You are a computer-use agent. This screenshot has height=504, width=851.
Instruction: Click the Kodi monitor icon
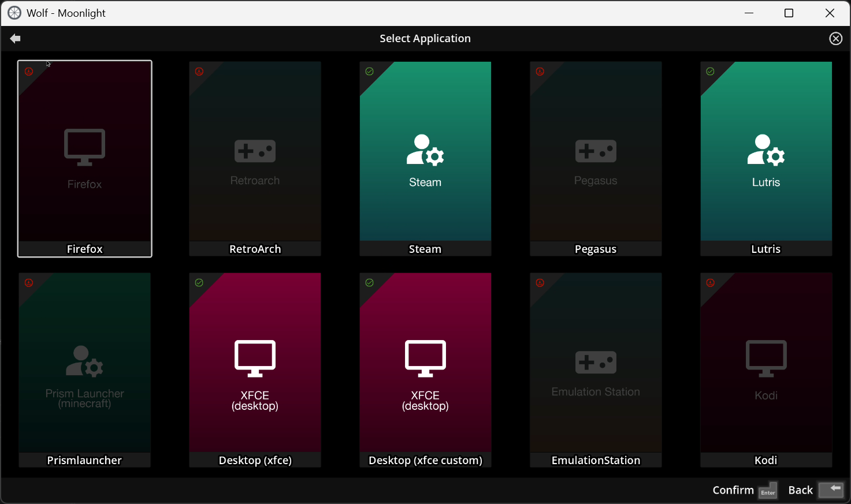[766, 359]
